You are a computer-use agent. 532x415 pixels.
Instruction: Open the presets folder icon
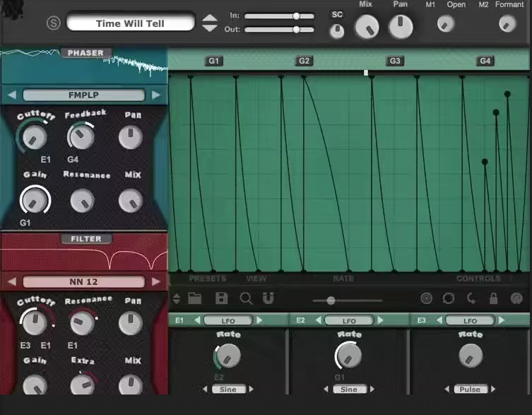click(x=196, y=298)
